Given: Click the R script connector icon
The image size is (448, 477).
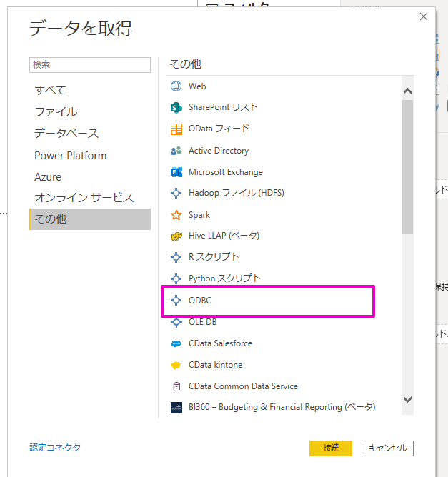Looking at the screenshot, I should (176, 257).
